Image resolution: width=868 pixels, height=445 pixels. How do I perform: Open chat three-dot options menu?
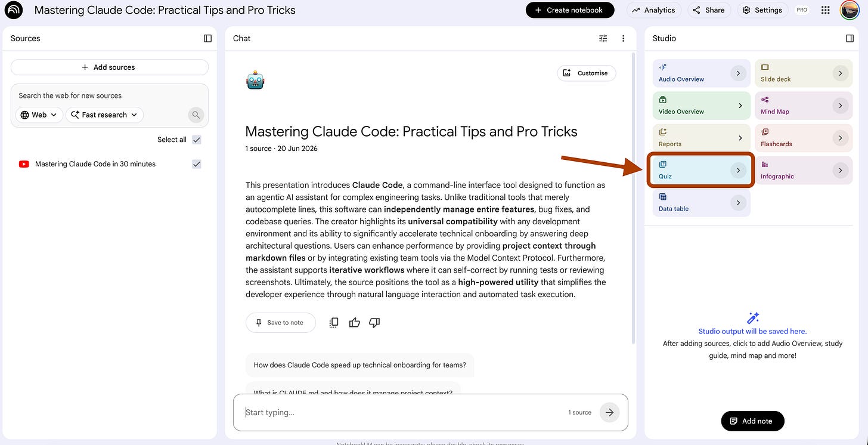tap(623, 38)
